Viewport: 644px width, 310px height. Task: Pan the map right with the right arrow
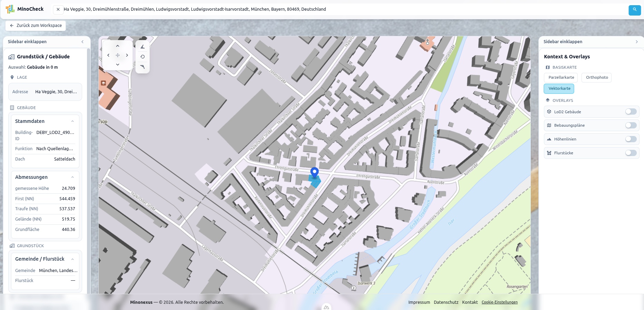point(127,55)
